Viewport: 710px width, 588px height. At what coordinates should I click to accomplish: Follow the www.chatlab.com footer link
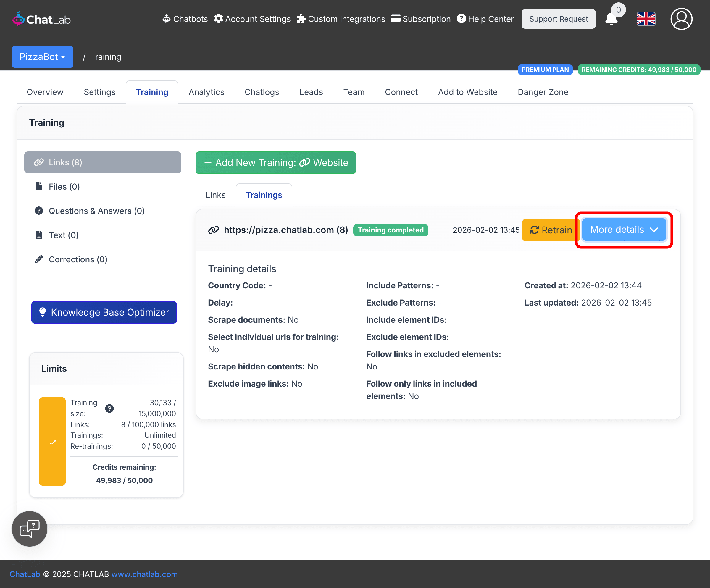coord(144,574)
